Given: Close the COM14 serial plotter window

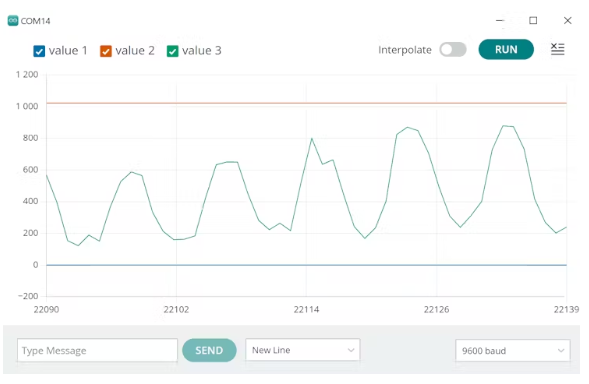Looking at the screenshot, I should point(568,20).
